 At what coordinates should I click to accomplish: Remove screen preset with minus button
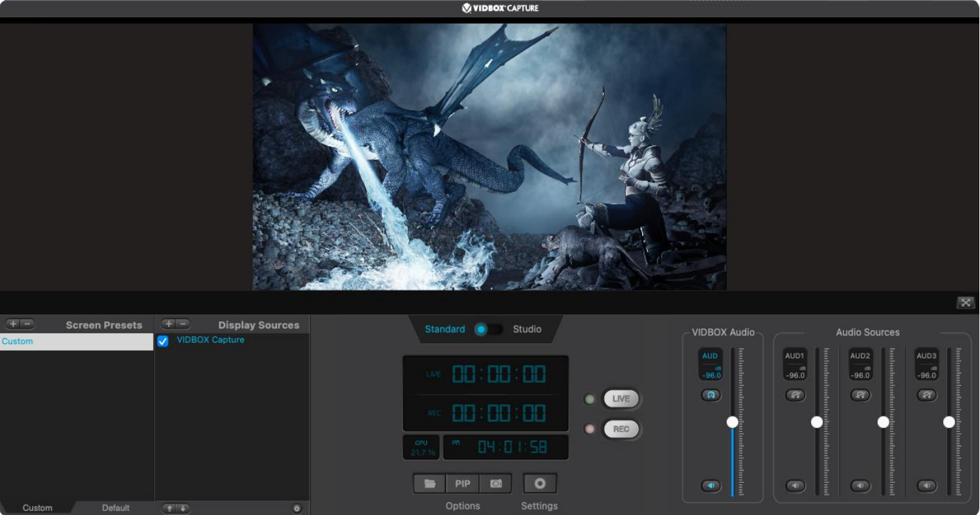[x=27, y=324]
